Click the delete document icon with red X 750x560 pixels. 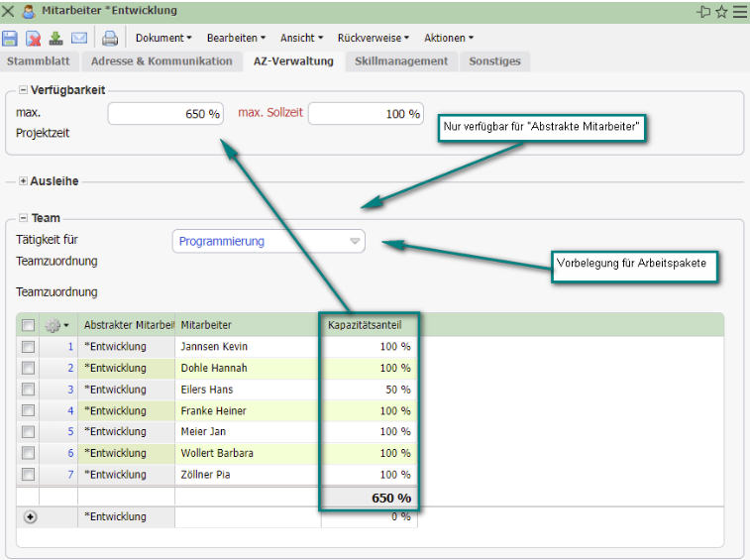[33, 39]
